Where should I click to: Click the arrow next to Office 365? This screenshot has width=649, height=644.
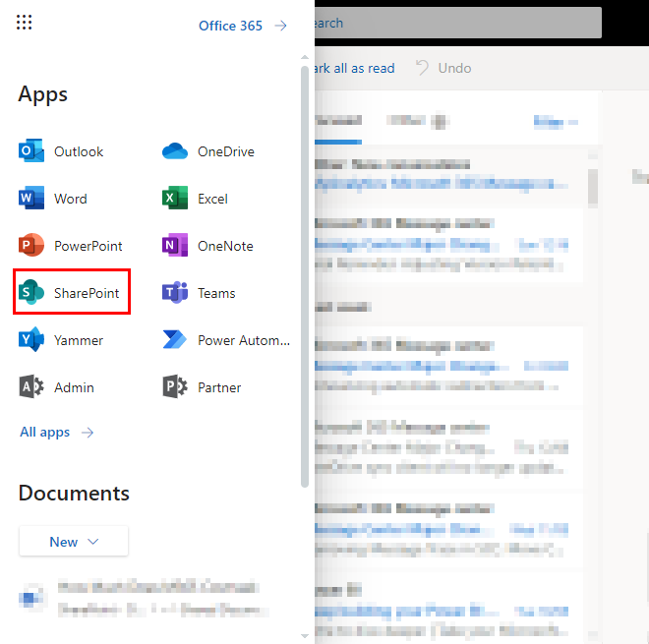(280, 26)
